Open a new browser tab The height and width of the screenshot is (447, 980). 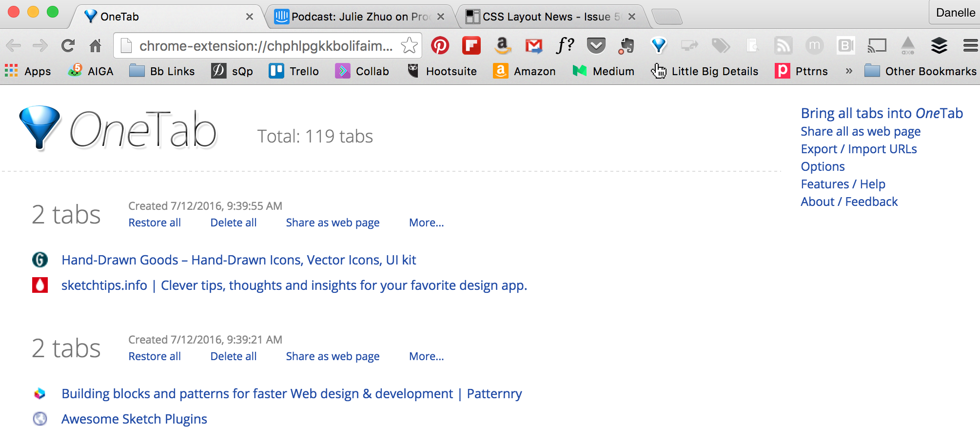point(666,17)
